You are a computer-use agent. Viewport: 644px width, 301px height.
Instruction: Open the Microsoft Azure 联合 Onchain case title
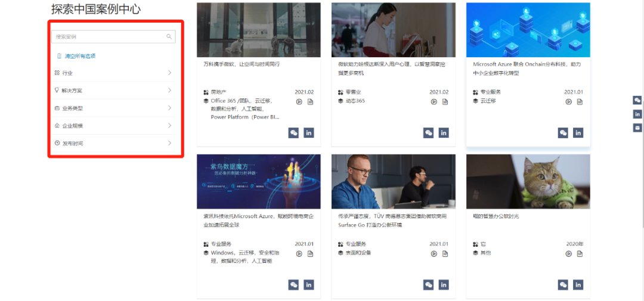pos(527,69)
